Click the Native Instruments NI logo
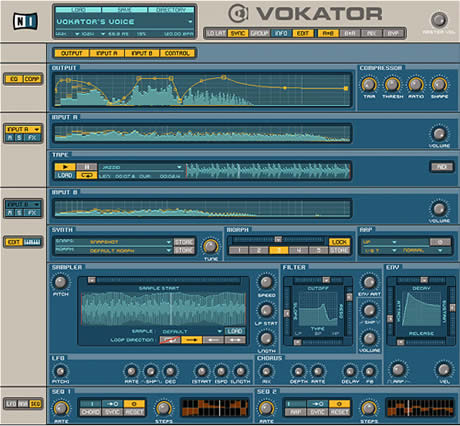Image resolution: width=460 pixels, height=426 pixels. tap(25, 21)
